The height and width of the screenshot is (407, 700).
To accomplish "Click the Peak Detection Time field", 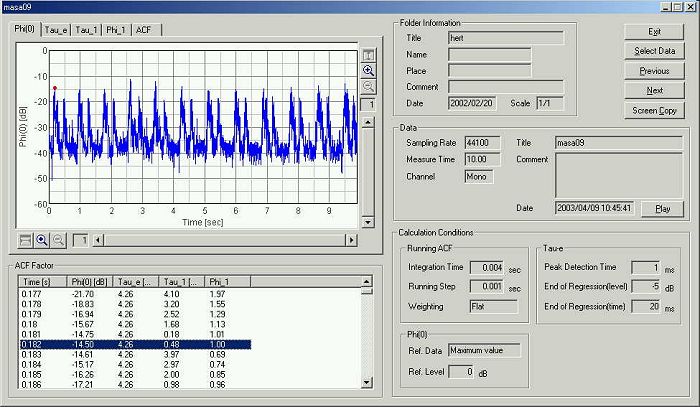I will [646, 268].
